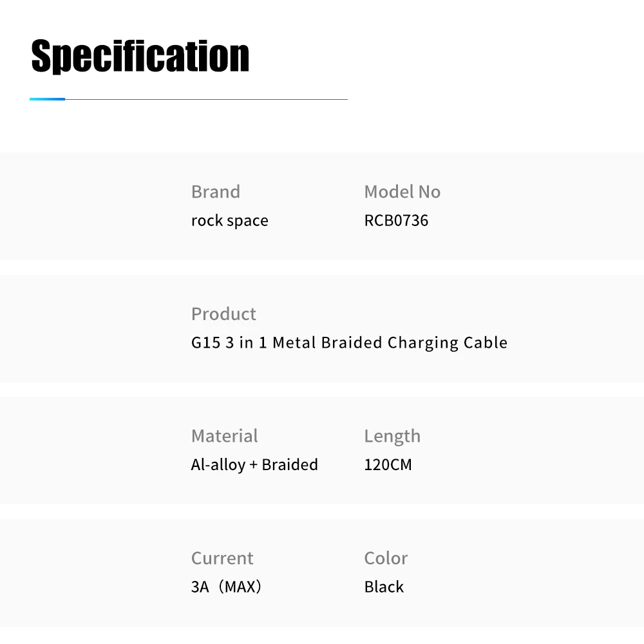Select the Length label
Image resolution: width=644 pixels, height=644 pixels.
392,436
